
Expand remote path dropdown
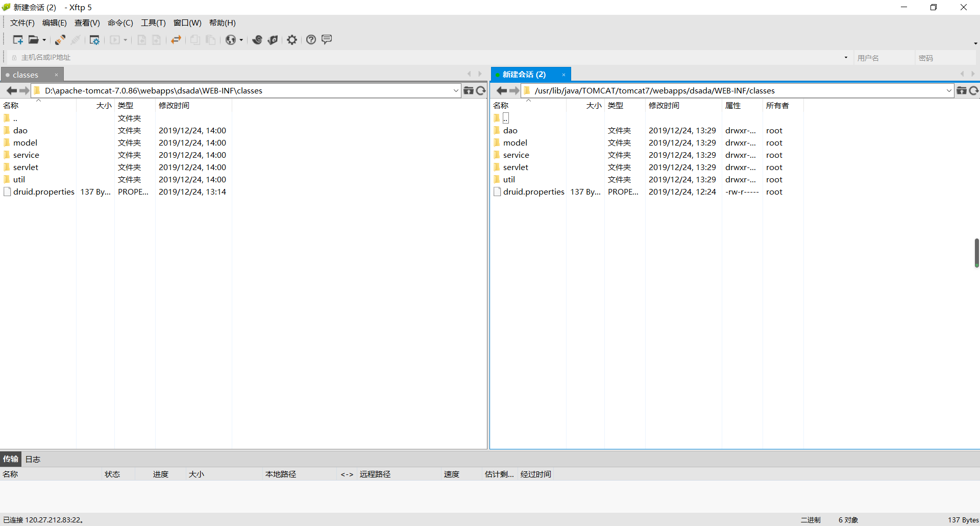point(949,91)
